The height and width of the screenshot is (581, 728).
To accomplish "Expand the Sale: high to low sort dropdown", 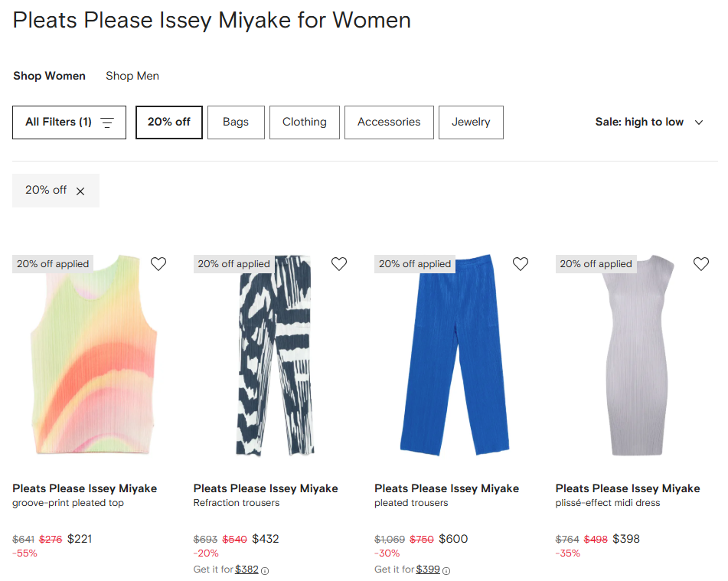I will click(x=648, y=122).
